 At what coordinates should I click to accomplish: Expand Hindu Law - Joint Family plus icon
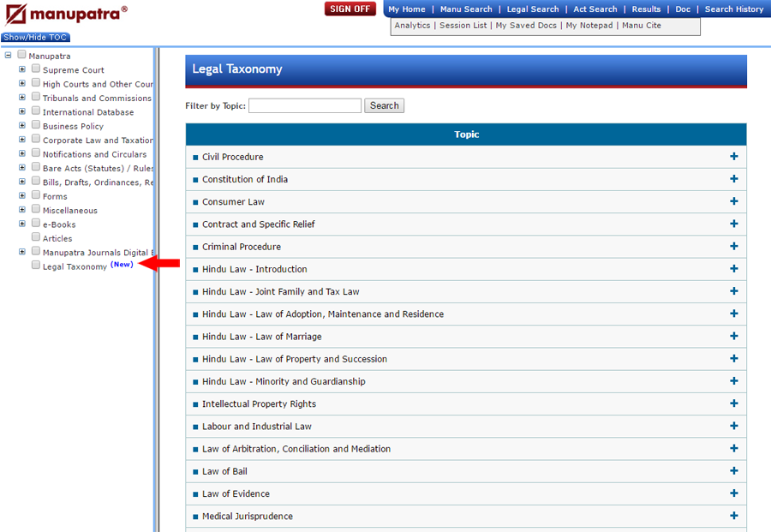click(x=733, y=291)
